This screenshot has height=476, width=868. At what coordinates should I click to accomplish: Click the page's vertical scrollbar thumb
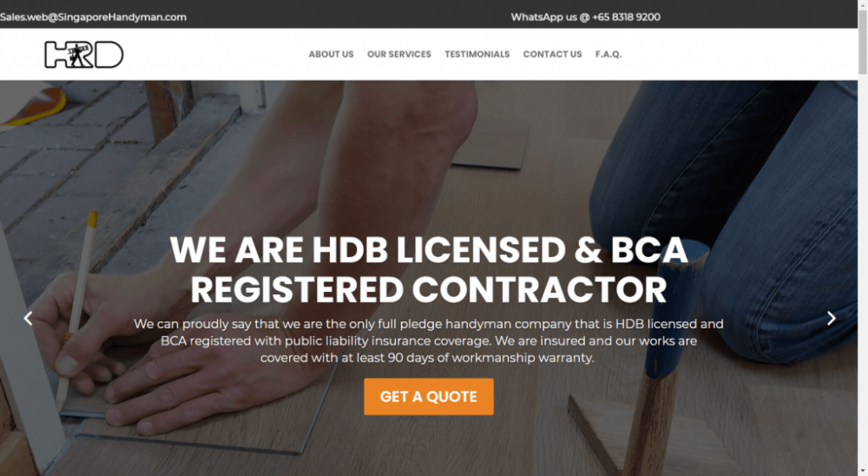click(863, 41)
